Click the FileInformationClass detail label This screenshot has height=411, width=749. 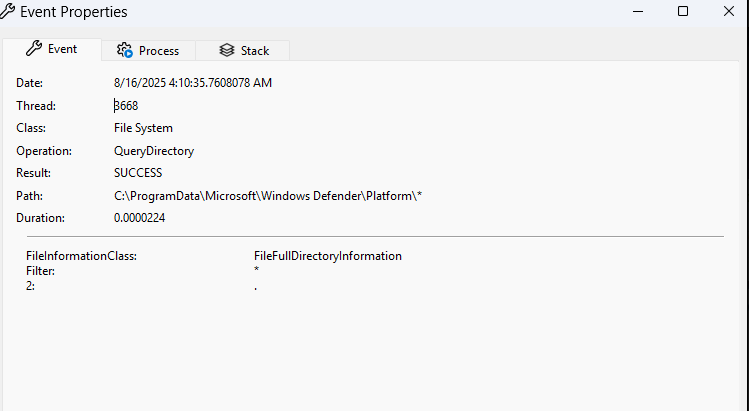point(81,256)
